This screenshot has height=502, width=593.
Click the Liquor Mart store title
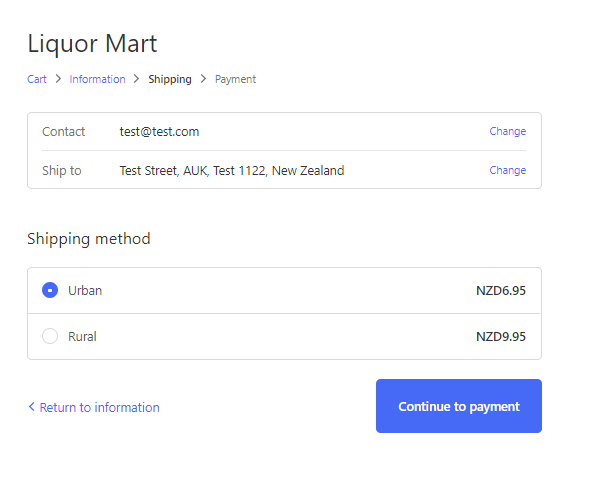coord(92,44)
